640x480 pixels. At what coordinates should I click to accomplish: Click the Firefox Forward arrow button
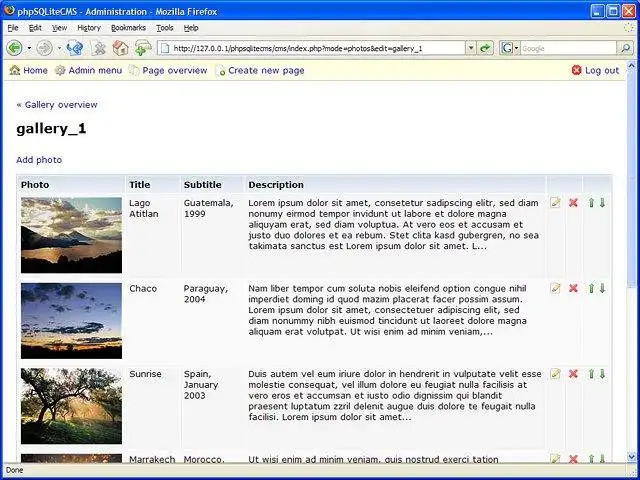click(x=44, y=48)
